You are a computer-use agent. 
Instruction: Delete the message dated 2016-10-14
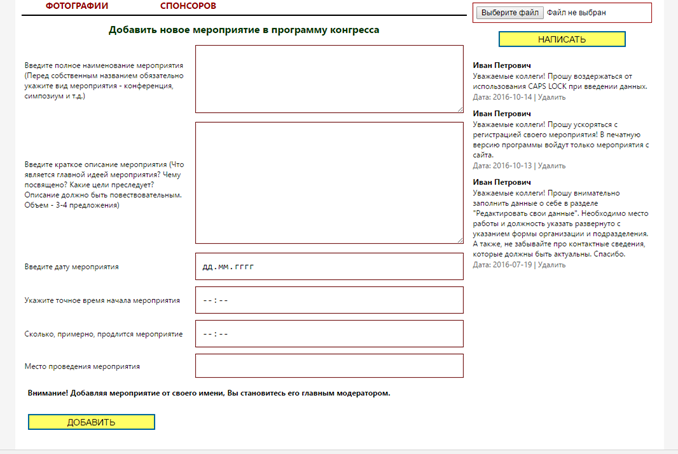(x=551, y=97)
